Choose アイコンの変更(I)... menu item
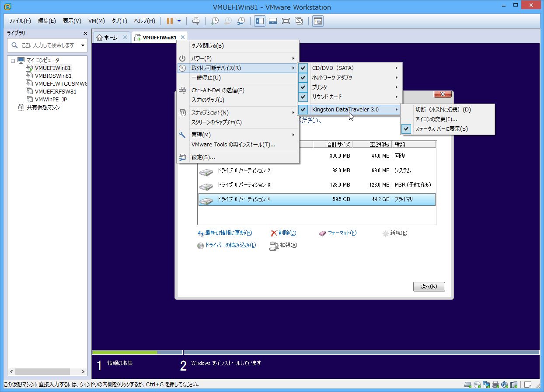 pyautogui.click(x=448, y=119)
